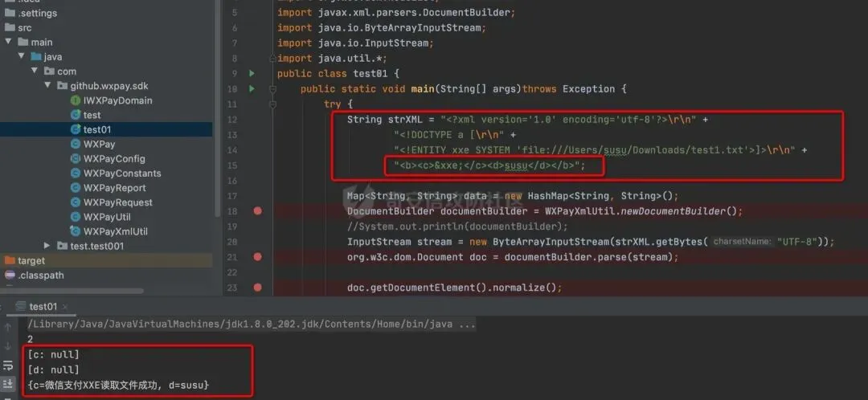
Task: Click the 'import java.util.*;' line
Action: [x=332, y=58]
